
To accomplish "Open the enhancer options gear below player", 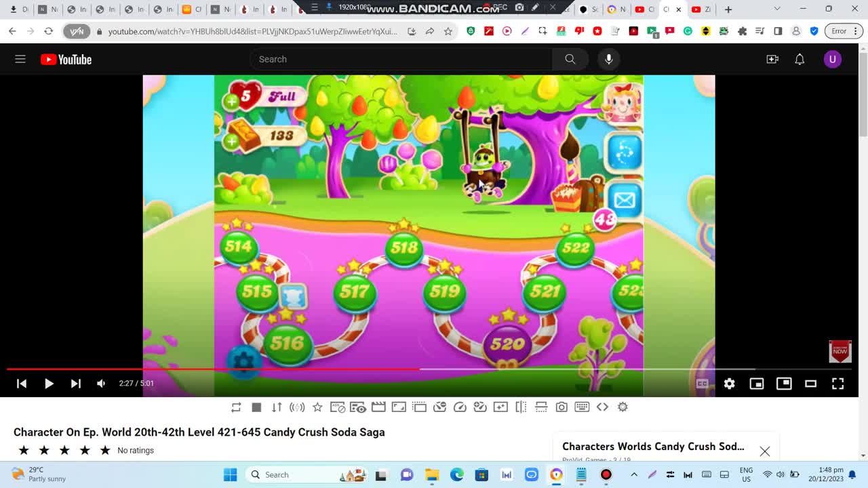I will pyautogui.click(x=623, y=407).
